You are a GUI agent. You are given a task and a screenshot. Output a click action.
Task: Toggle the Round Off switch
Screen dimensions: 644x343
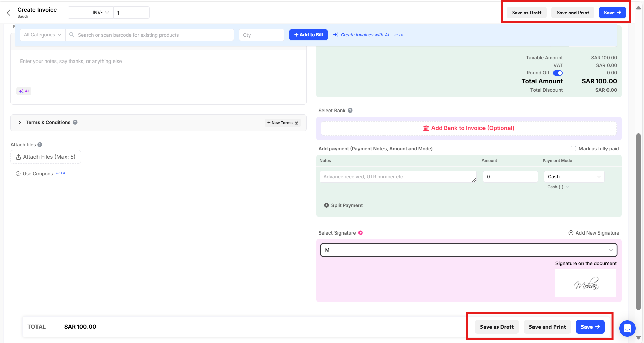point(558,73)
